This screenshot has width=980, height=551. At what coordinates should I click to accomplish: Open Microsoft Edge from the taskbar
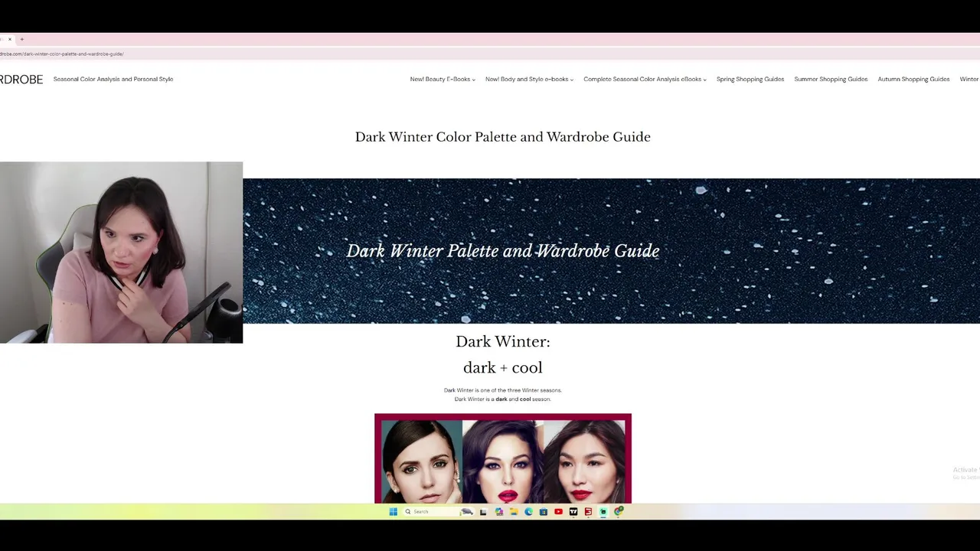528,511
